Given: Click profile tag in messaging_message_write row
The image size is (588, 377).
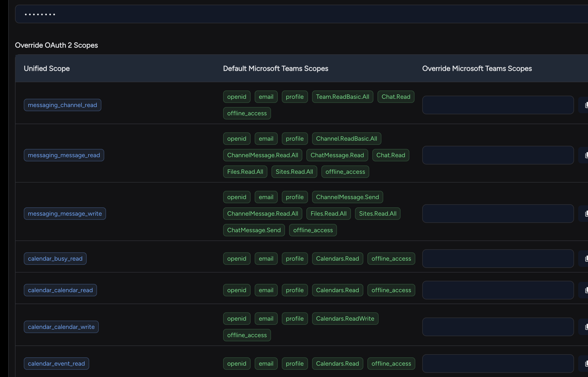Looking at the screenshot, I should 295,197.
